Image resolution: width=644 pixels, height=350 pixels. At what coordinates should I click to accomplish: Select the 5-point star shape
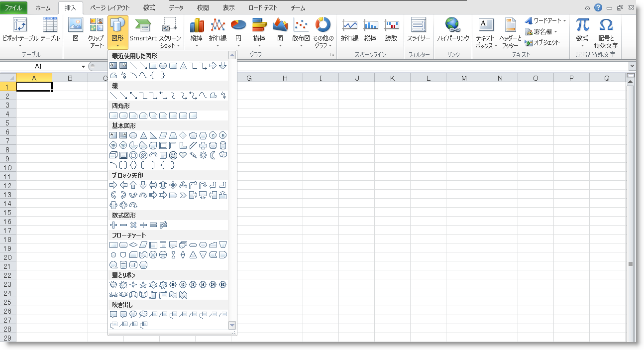point(143,285)
